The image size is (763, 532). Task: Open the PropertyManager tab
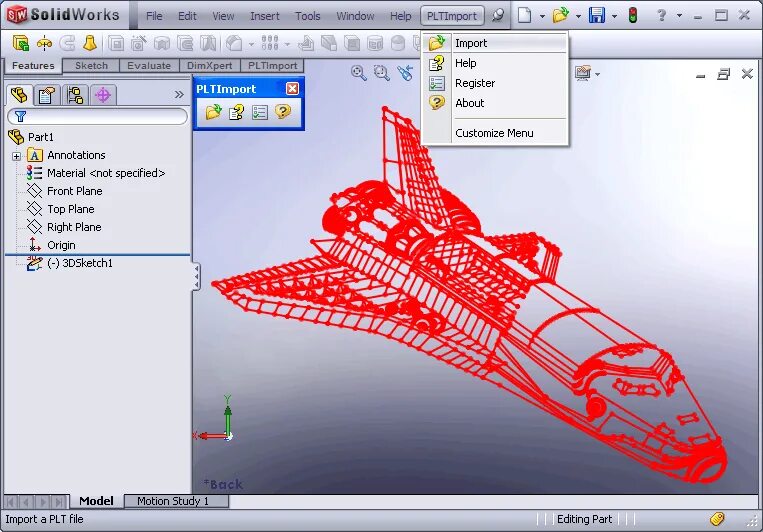coord(46,95)
